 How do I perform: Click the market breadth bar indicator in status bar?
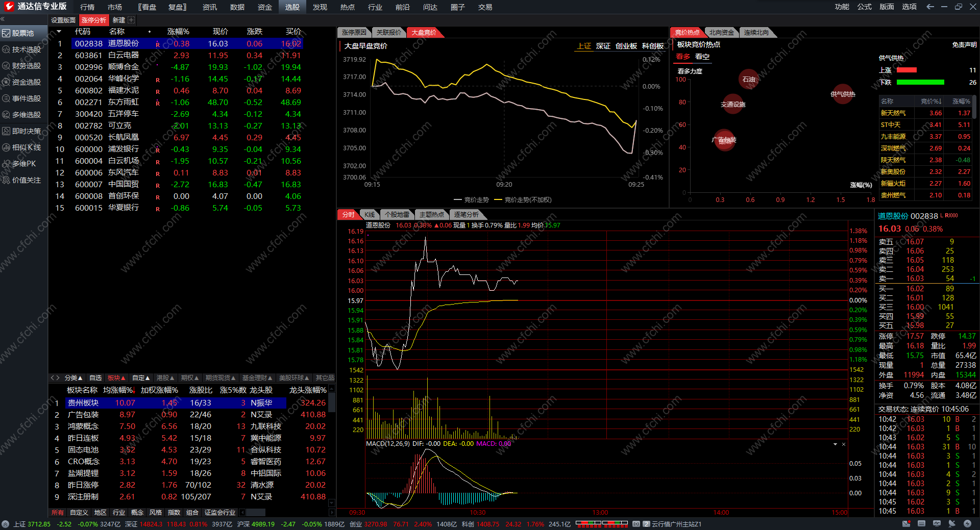tap(601, 523)
